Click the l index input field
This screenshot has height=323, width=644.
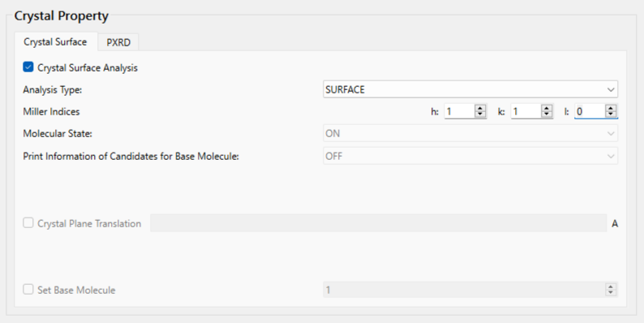pyautogui.click(x=590, y=111)
